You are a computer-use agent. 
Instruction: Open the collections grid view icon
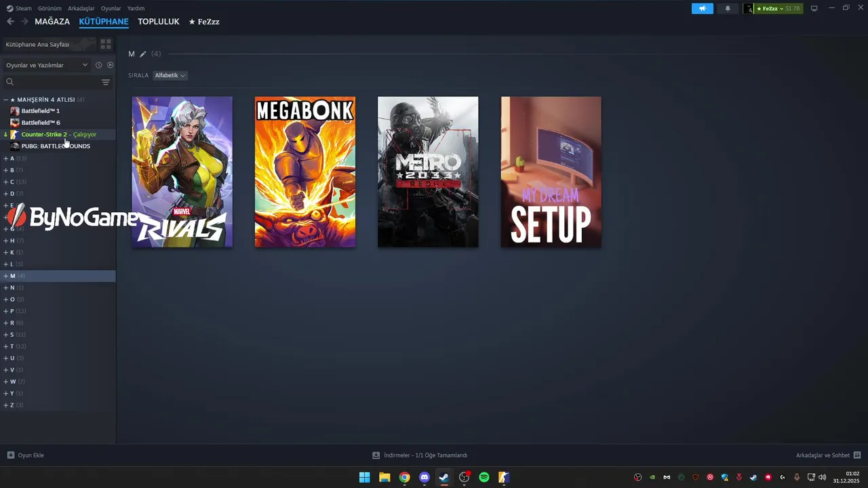106,44
